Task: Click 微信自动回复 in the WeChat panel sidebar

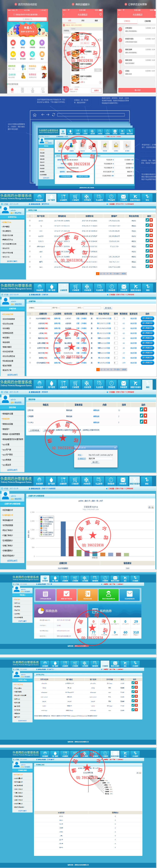Action: click(8, 424)
